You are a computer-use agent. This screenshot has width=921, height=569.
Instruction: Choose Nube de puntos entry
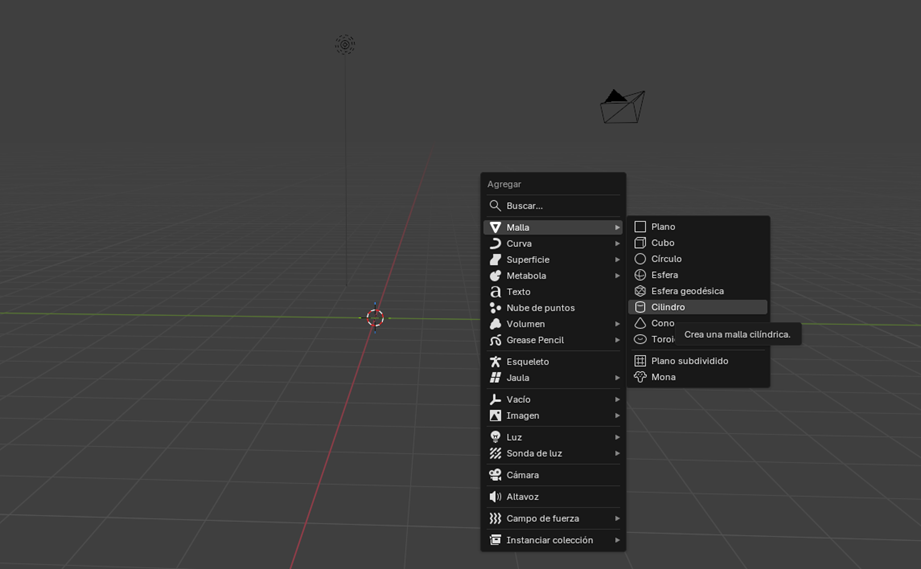click(553, 308)
